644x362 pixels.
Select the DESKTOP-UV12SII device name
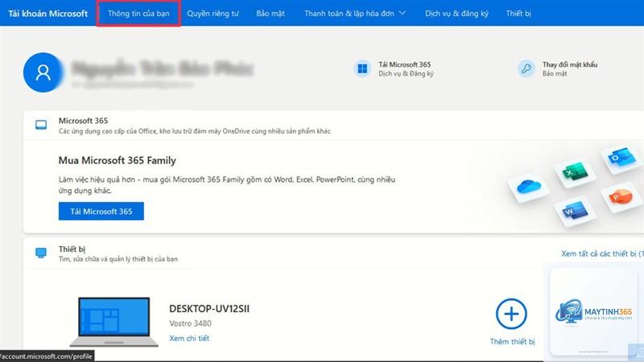pyautogui.click(x=209, y=309)
